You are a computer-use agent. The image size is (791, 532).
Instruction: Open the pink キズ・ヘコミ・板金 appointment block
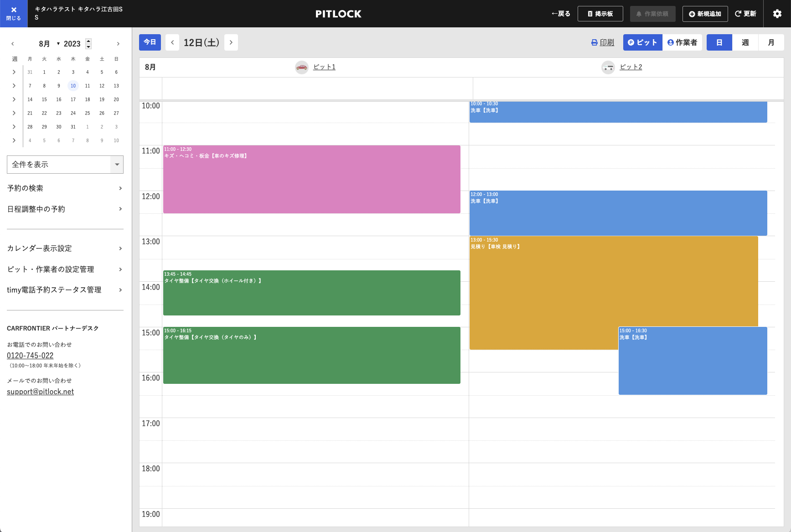coord(312,179)
